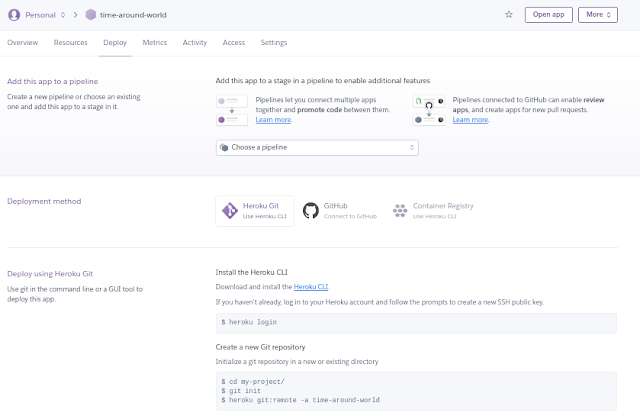Click the 'Deployment method' heading
640x416 pixels.
click(44, 201)
